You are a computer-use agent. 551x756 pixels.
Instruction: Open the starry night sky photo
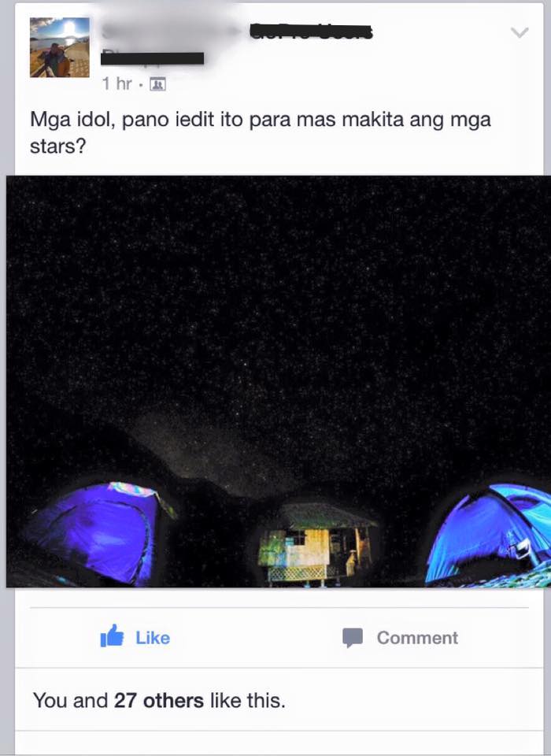pos(278,381)
